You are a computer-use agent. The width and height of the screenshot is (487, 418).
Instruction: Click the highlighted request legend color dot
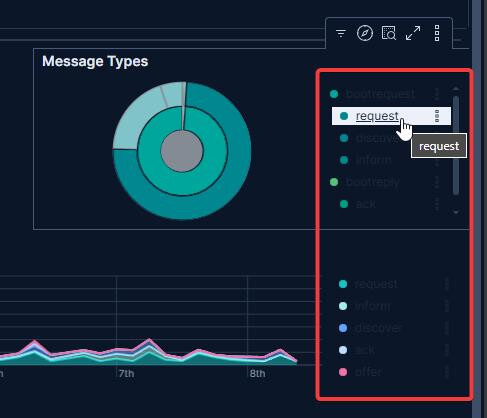pyautogui.click(x=344, y=116)
